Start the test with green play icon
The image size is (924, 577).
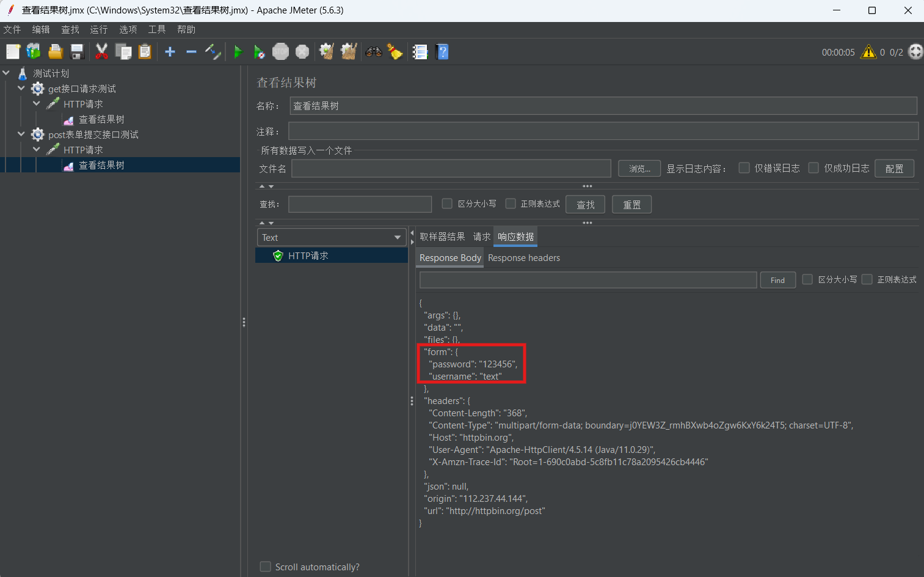(238, 52)
